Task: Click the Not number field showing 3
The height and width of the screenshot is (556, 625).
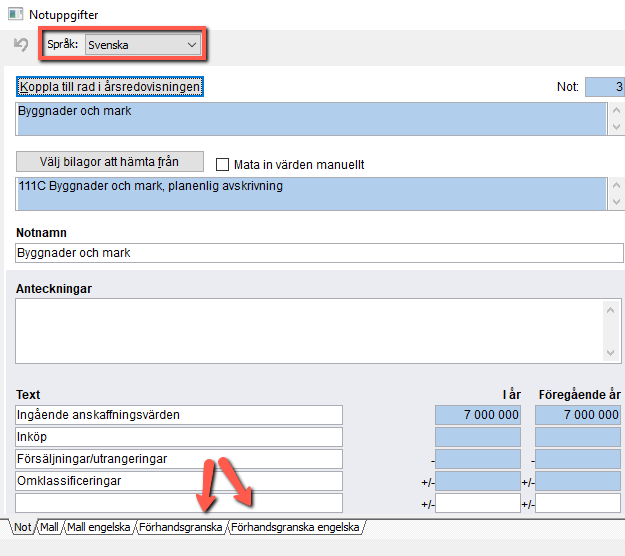Action: coord(605,86)
